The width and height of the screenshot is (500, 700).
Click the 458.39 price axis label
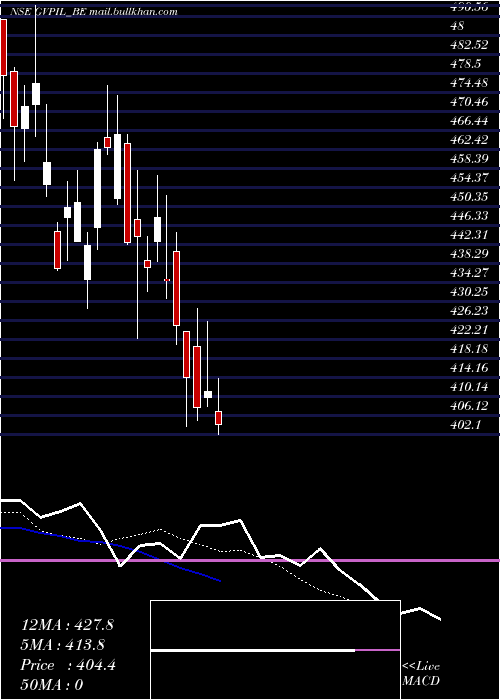tap(471, 159)
